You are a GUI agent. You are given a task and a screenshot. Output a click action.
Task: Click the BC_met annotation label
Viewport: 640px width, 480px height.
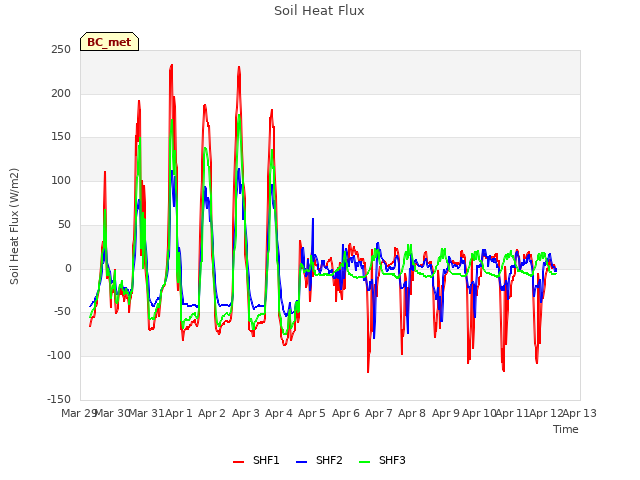[109, 42]
